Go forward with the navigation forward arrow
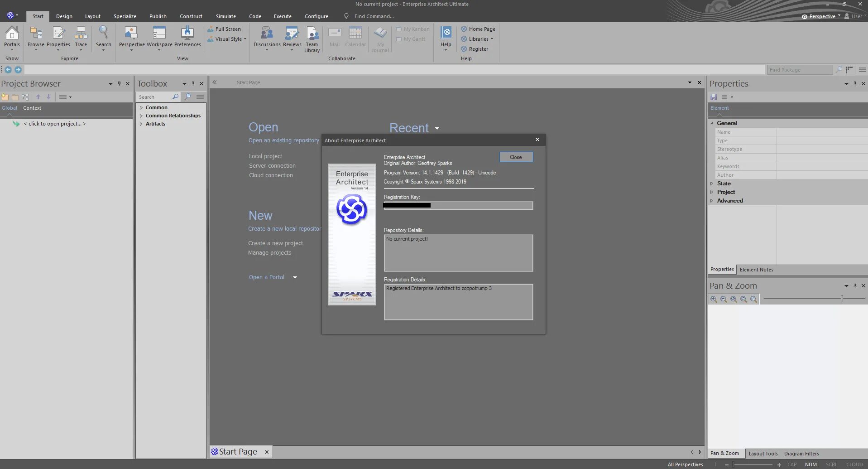This screenshot has height=469, width=868. pyautogui.click(x=18, y=70)
